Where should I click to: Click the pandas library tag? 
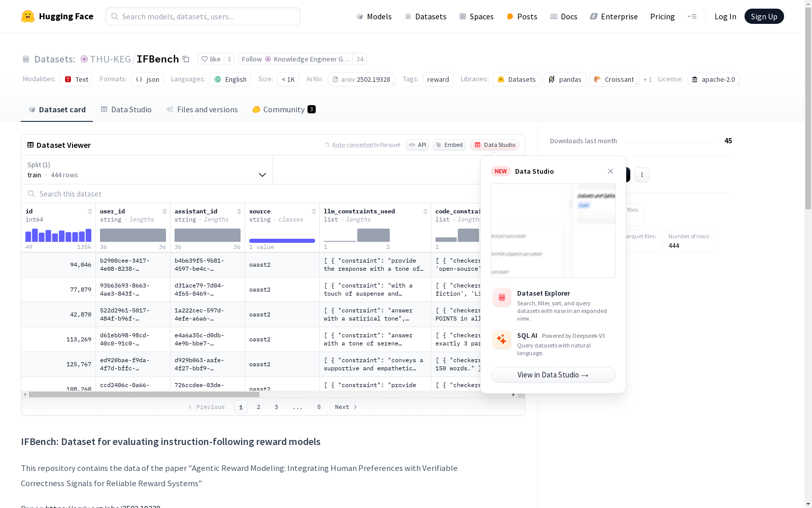pyautogui.click(x=565, y=79)
